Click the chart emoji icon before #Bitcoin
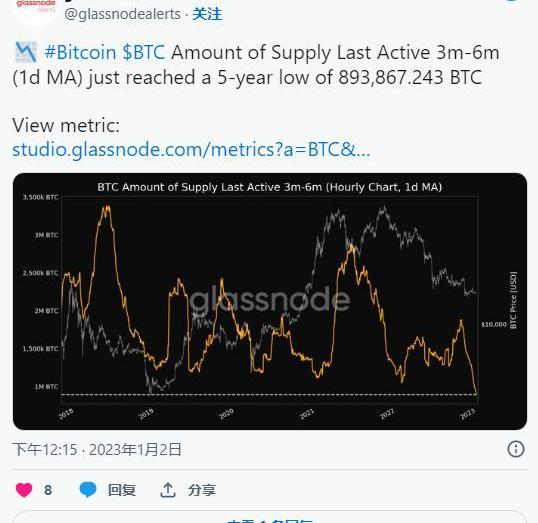 26,52
